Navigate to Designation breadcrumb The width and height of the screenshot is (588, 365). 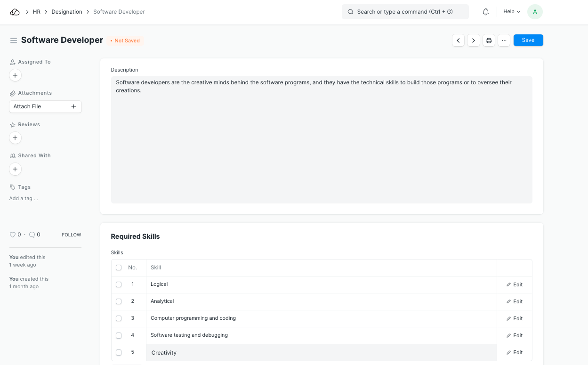click(67, 12)
